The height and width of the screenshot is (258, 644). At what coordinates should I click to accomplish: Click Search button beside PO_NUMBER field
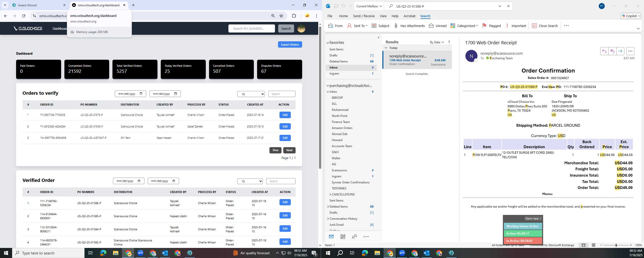click(x=286, y=28)
